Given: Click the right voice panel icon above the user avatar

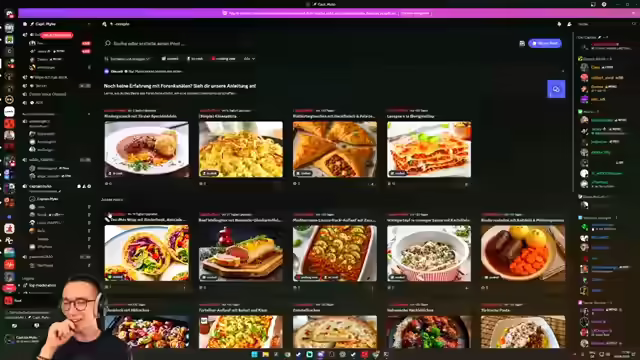Looking at the screenshot, I should 37,325.
